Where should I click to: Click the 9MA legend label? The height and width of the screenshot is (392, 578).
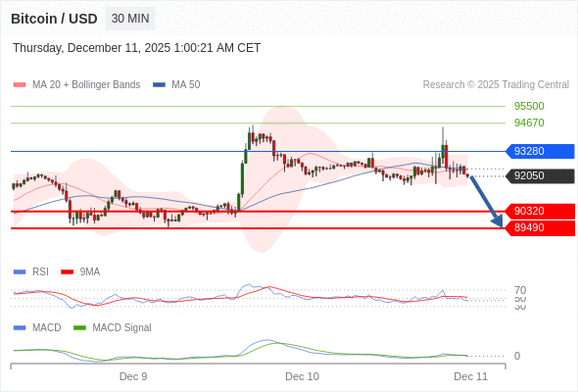point(90,272)
